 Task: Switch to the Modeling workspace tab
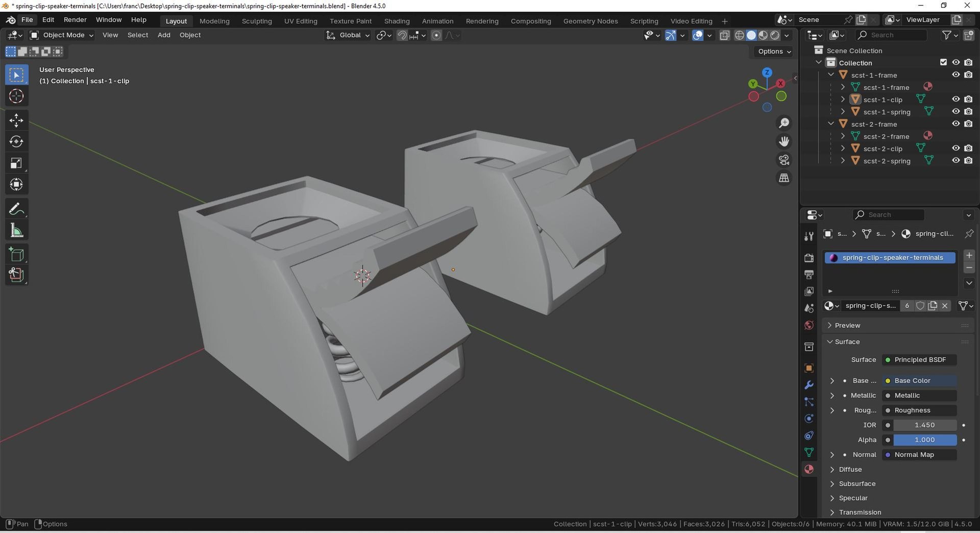[214, 21]
